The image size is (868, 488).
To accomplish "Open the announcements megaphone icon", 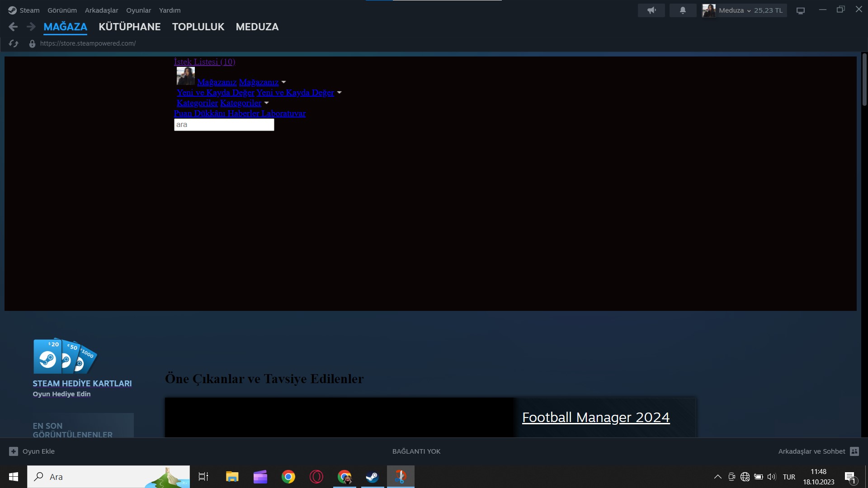I will (x=651, y=10).
